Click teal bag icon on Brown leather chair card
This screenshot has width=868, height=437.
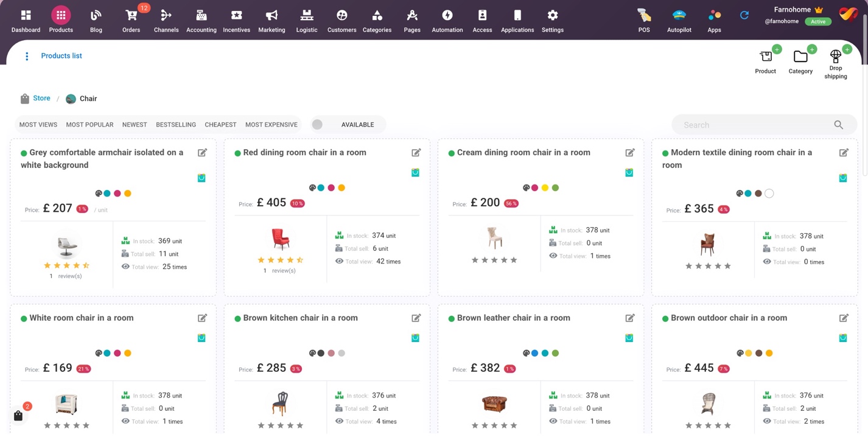629,338
